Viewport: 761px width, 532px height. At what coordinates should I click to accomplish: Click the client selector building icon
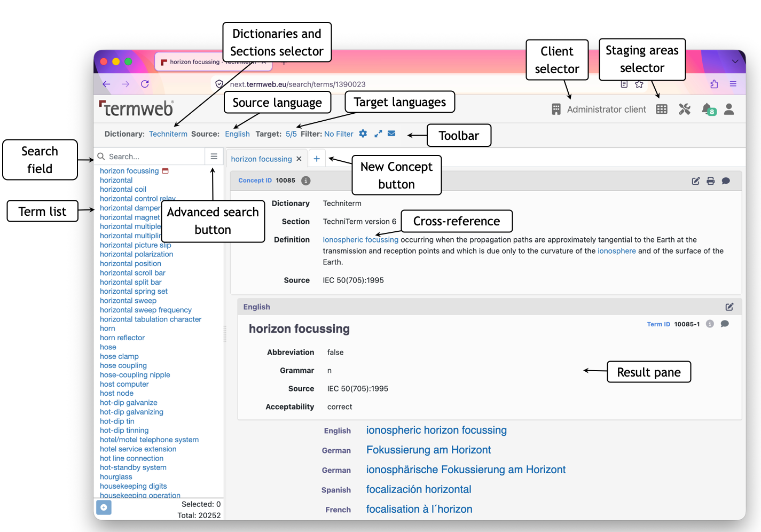click(x=556, y=109)
